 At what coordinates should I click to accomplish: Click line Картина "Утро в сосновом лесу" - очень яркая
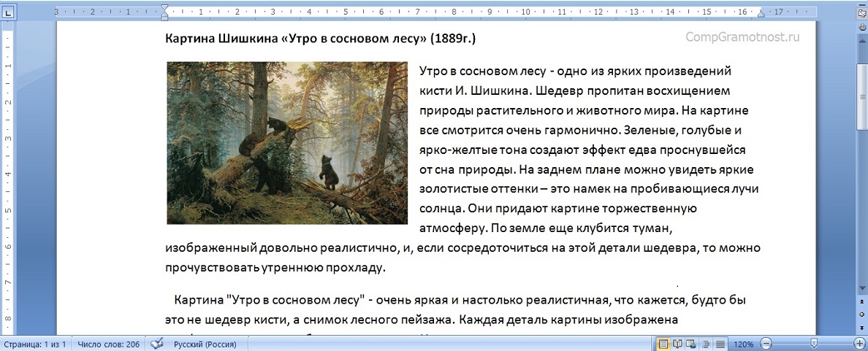coord(460,301)
